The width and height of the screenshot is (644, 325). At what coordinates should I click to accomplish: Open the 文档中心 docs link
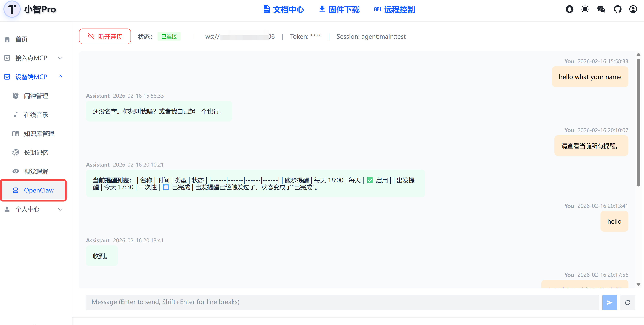tap(284, 9)
